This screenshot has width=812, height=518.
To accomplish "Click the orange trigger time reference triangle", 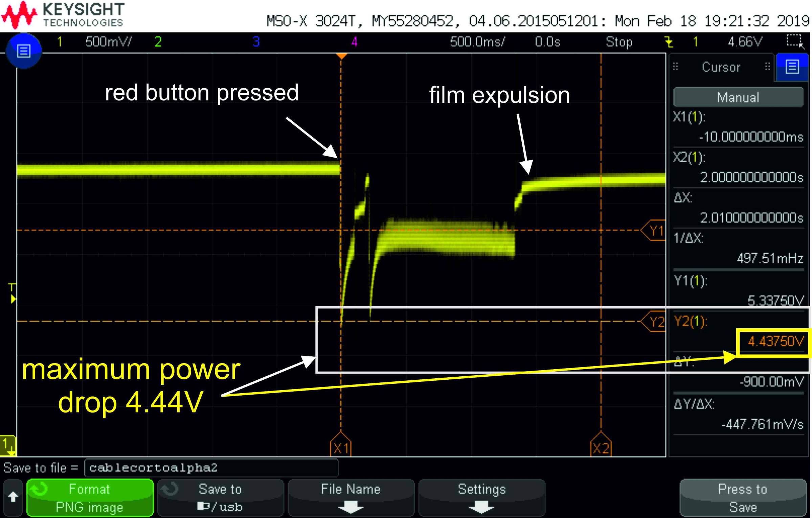I will tap(341, 56).
